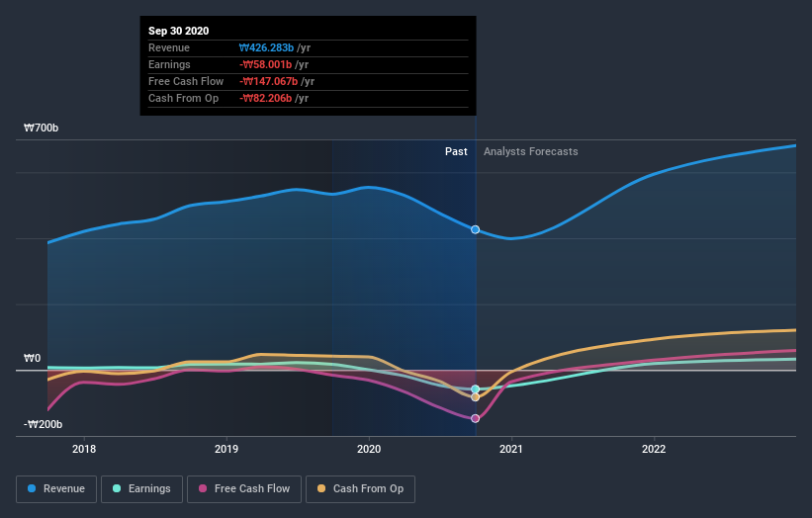Click the tooltip Cash From Op row label
Image resolution: width=812 pixels, height=518 pixels.
(x=183, y=98)
